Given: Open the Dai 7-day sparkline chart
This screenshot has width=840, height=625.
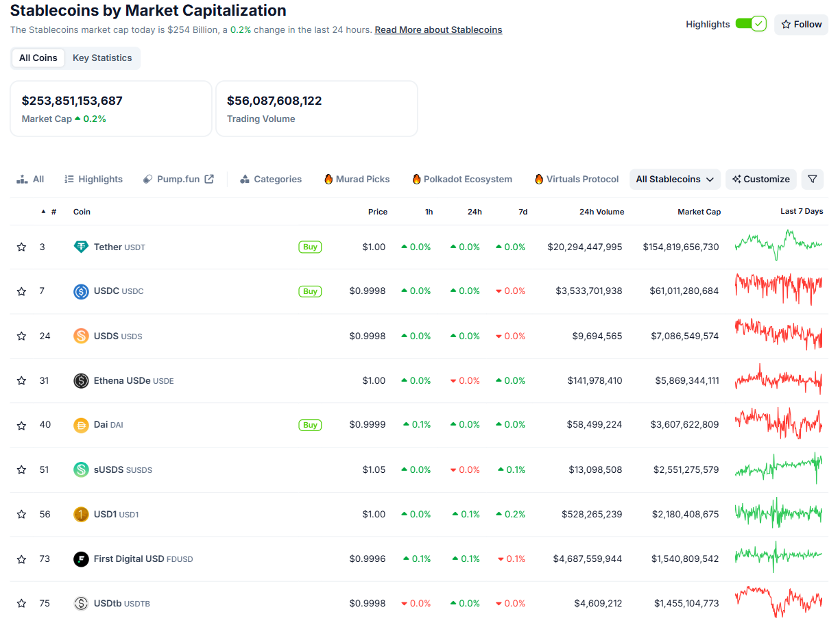Looking at the screenshot, I should (778, 423).
